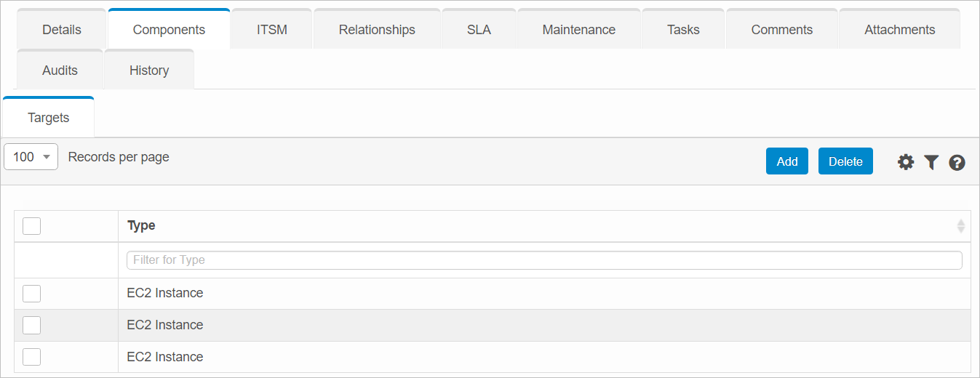Open table settings gear icon

(x=906, y=162)
